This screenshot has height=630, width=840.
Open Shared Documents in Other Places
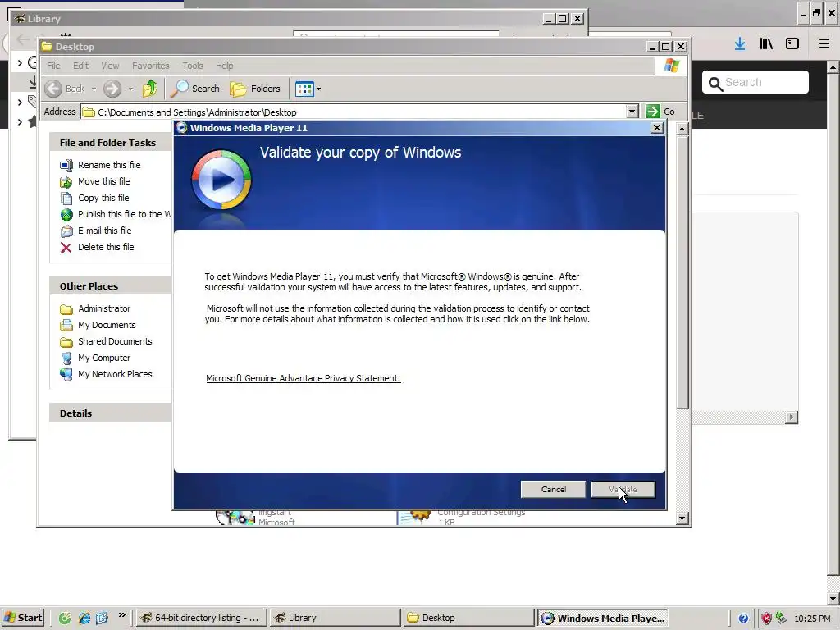pyautogui.click(x=115, y=341)
